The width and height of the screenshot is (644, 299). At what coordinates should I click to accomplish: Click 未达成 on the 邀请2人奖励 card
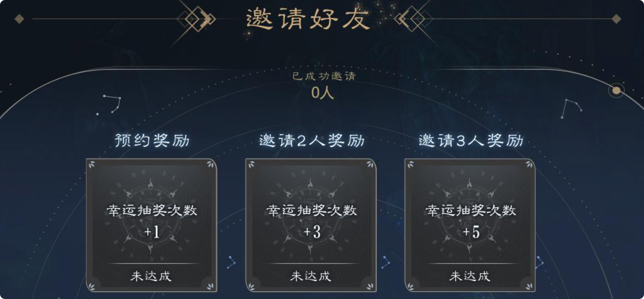click(311, 276)
